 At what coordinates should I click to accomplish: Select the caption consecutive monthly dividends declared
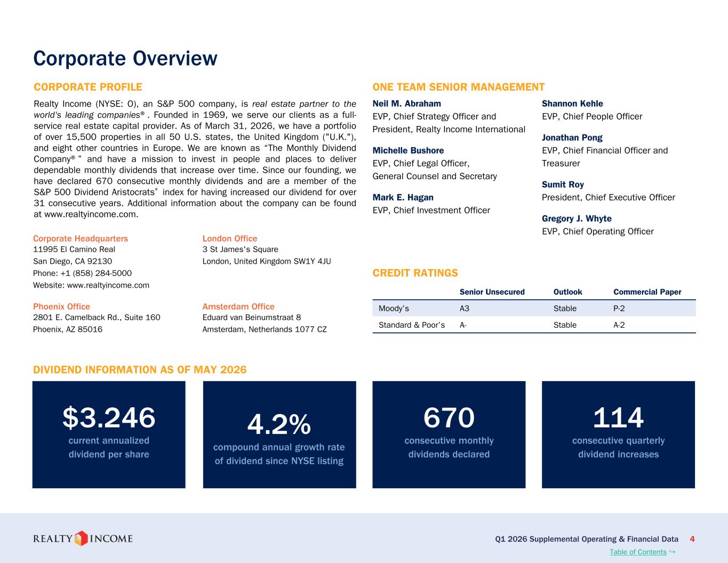coord(449,447)
